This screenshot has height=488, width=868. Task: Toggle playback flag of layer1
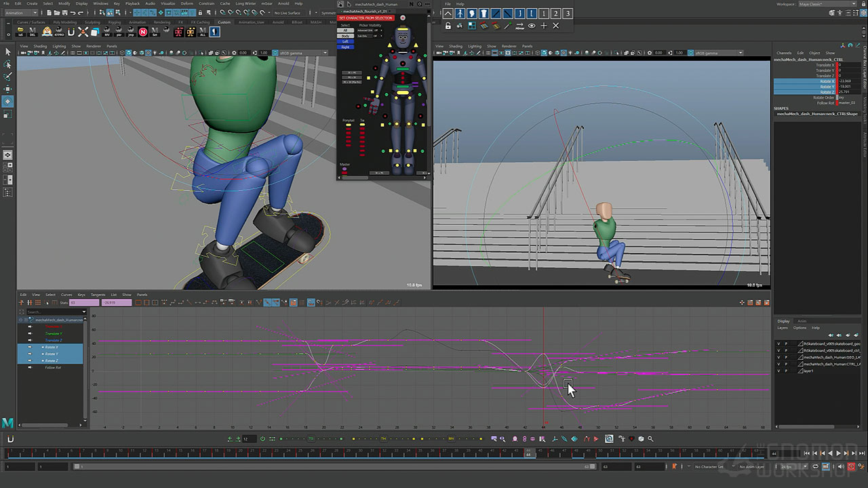click(x=787, y=371)
